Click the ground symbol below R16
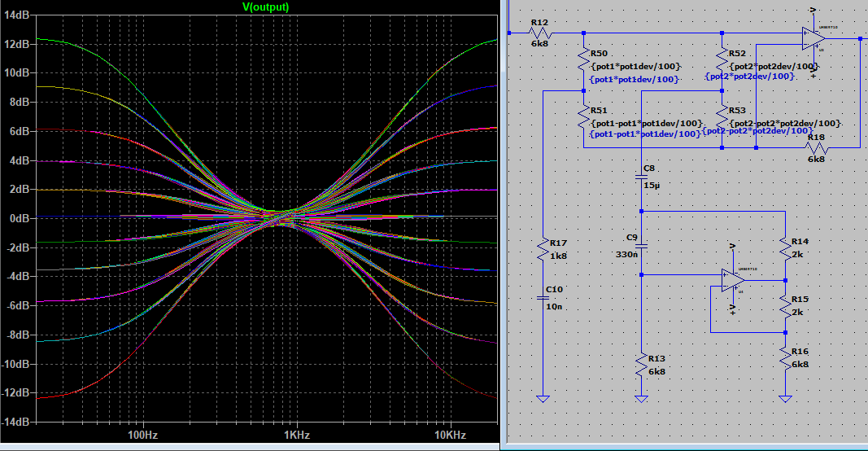 pyautogui.click(x=785, y=398)
